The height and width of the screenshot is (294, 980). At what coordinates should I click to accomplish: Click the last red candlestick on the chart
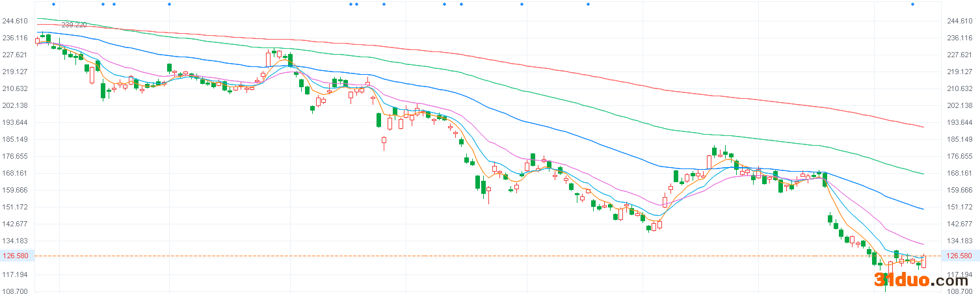(923, 261)
